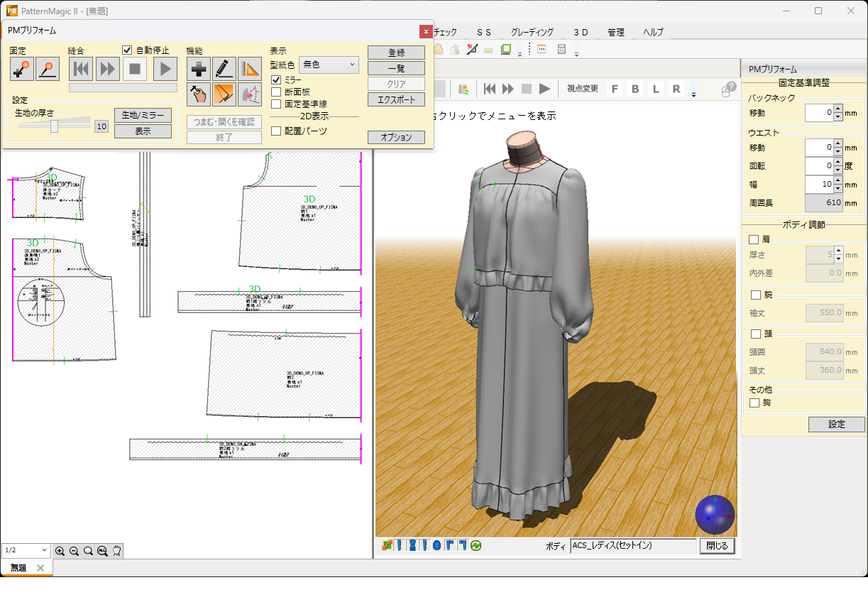Open the ヘルプ menu
This screenshot has width=868, height=602.
coord(653,32)
